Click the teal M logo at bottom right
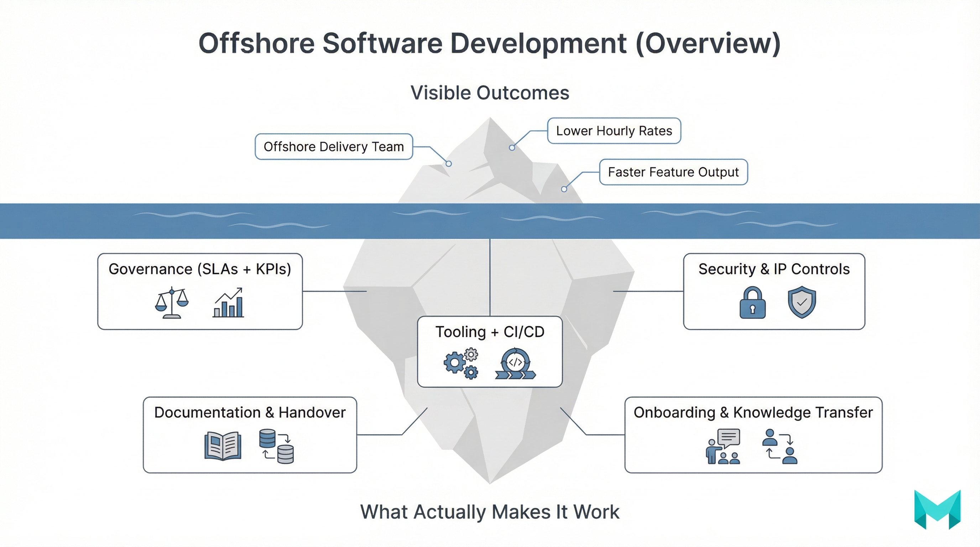980x547 pixels. coord(938,510)
